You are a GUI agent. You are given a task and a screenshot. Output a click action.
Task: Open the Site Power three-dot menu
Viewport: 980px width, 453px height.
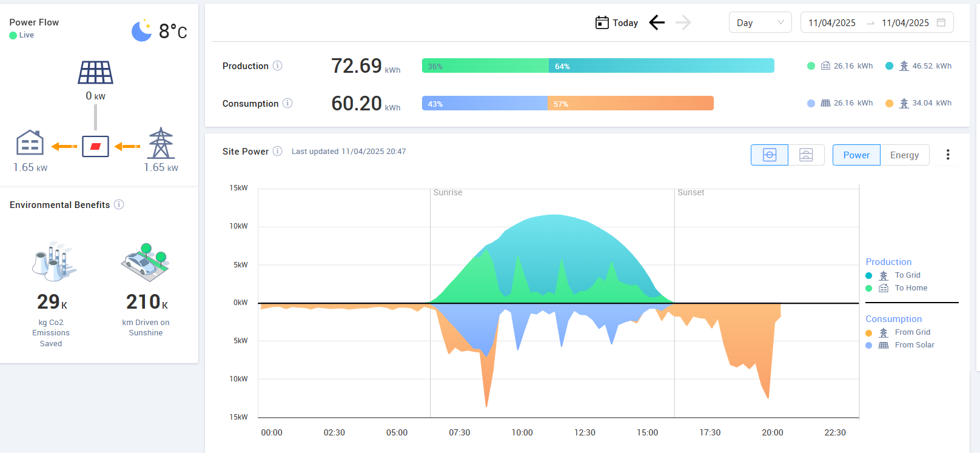tap(947, 155)
